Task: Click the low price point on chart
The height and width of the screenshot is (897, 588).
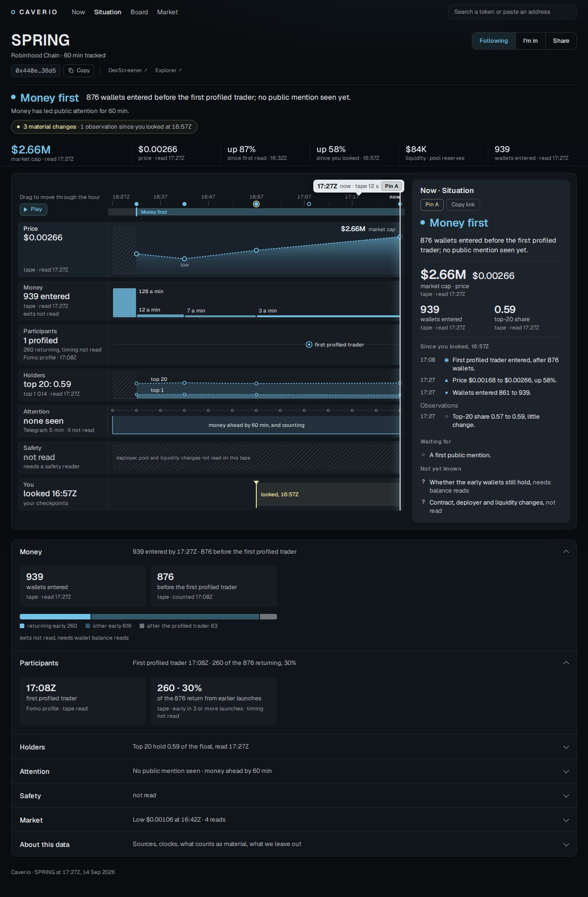Action: point(184,259)
